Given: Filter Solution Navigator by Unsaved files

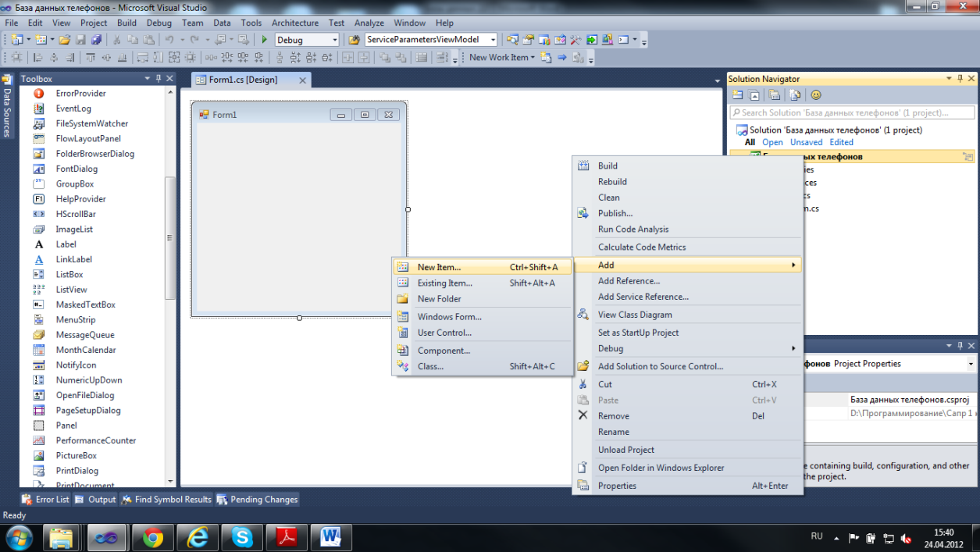Looking at the screenshot, I should click(x=806, y=142).
